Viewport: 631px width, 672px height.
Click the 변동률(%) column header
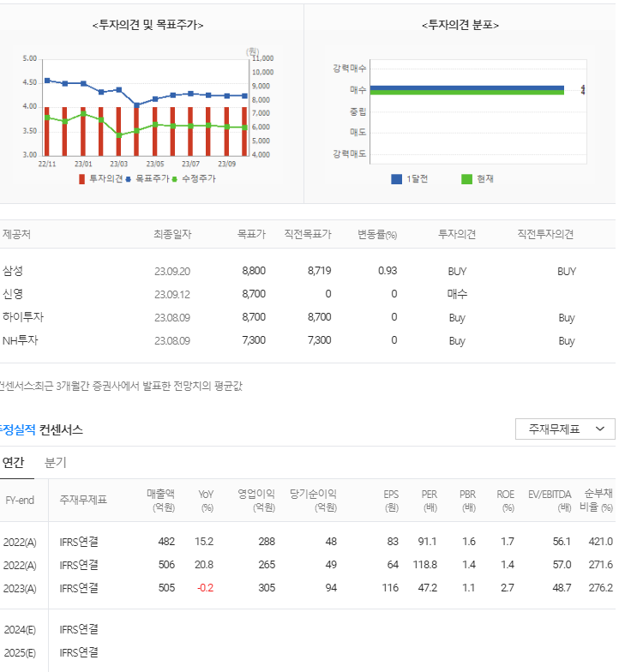377,235
